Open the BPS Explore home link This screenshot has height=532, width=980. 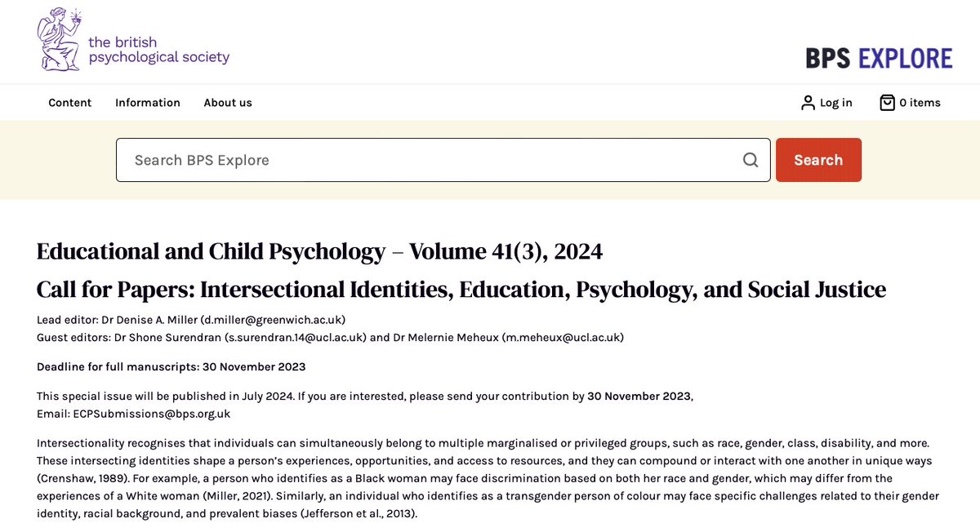(879, 58)
